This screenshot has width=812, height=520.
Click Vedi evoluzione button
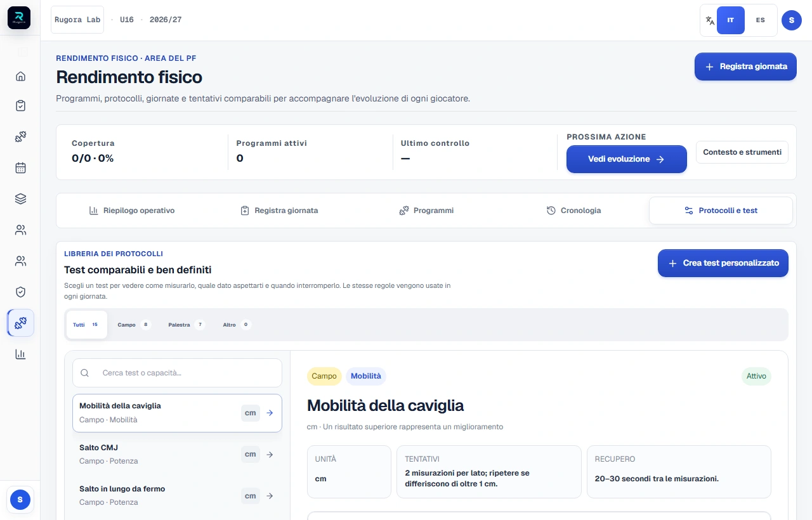tap(627, 159)
